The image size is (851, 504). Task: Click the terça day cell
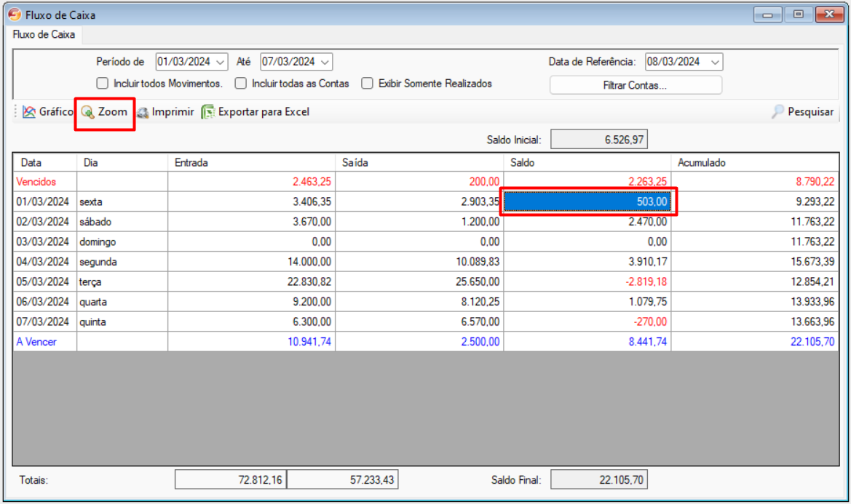122,281
